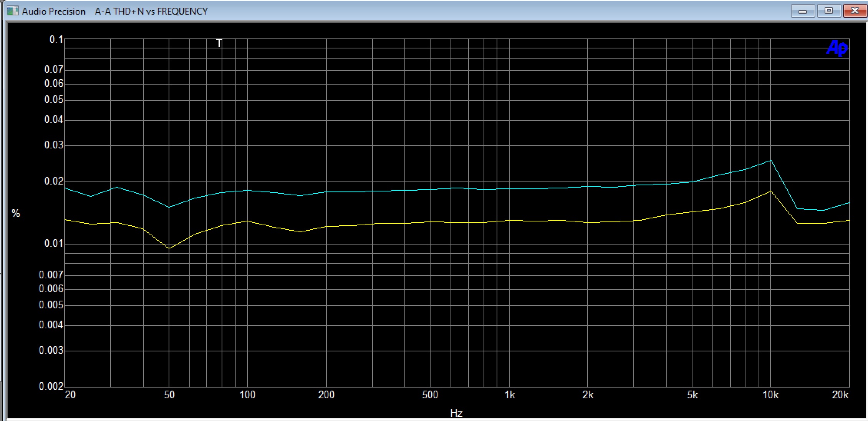The width and height of the screenshot is (868, 421).
Task: Click the 100 frequency axis label
Action: tap(247, 395)
